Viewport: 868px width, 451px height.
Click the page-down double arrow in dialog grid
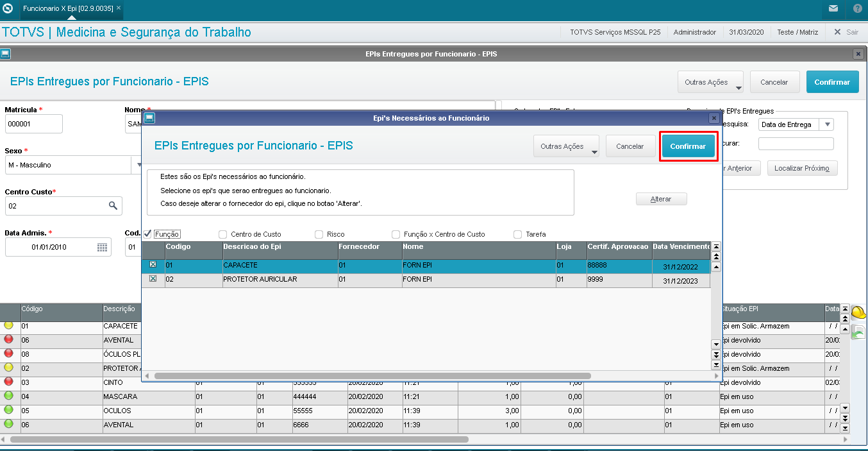[716, 355]
